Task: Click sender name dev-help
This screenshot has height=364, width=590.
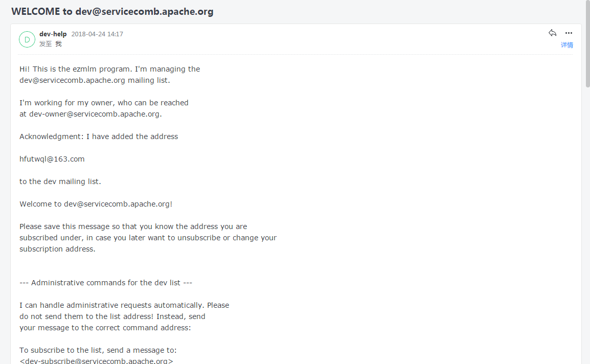Action: click(53, 34)
